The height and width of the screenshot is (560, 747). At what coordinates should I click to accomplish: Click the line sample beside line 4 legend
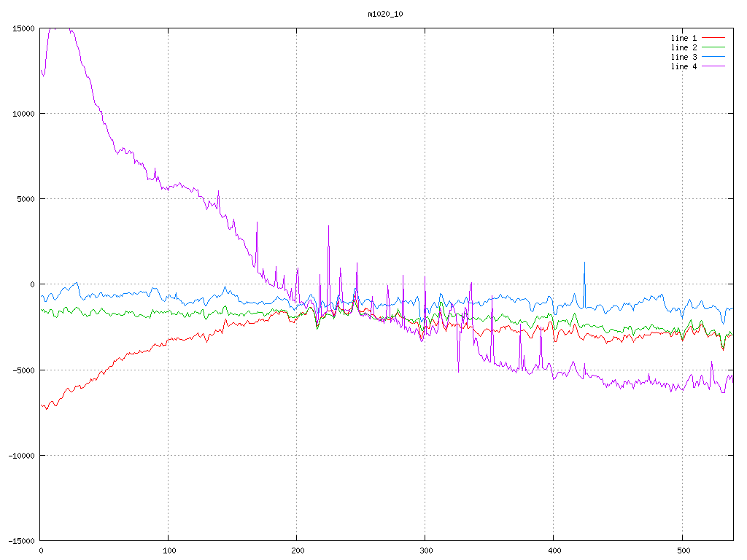click(x=714, y=66)
